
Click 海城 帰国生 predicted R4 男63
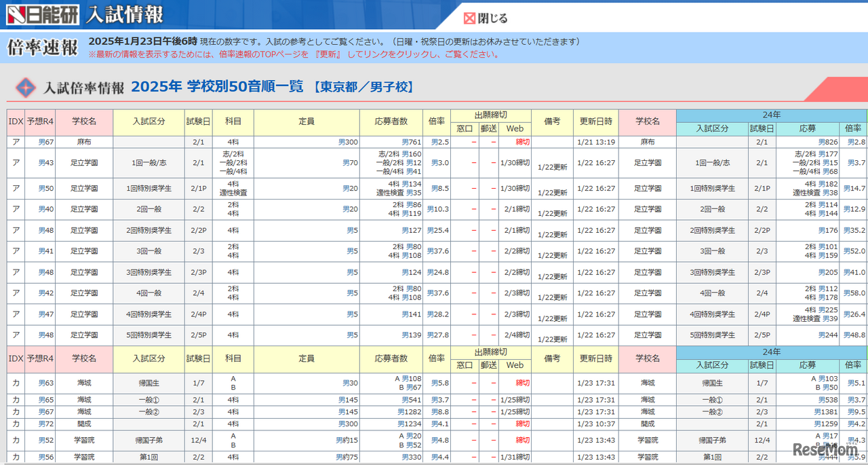pos(45,383)
